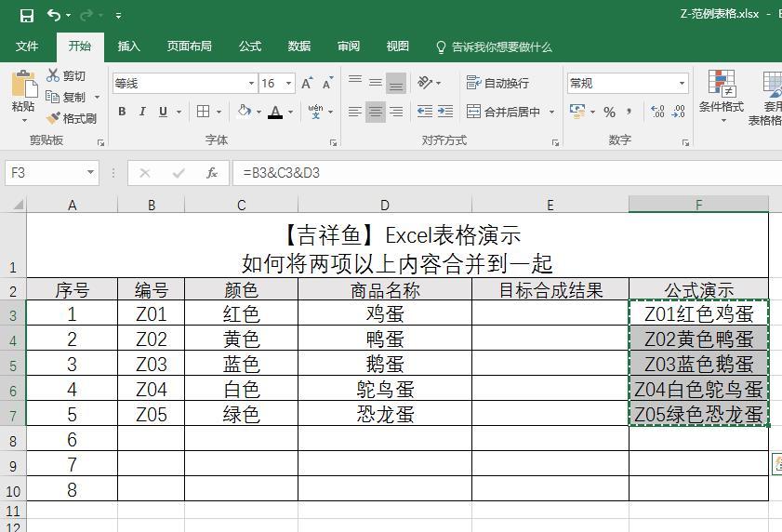Image resolution: width=782 pixels, height=532 pixels.
Task: Expand 字体 font dialog launcher
Action: click(x=333, y=143)
